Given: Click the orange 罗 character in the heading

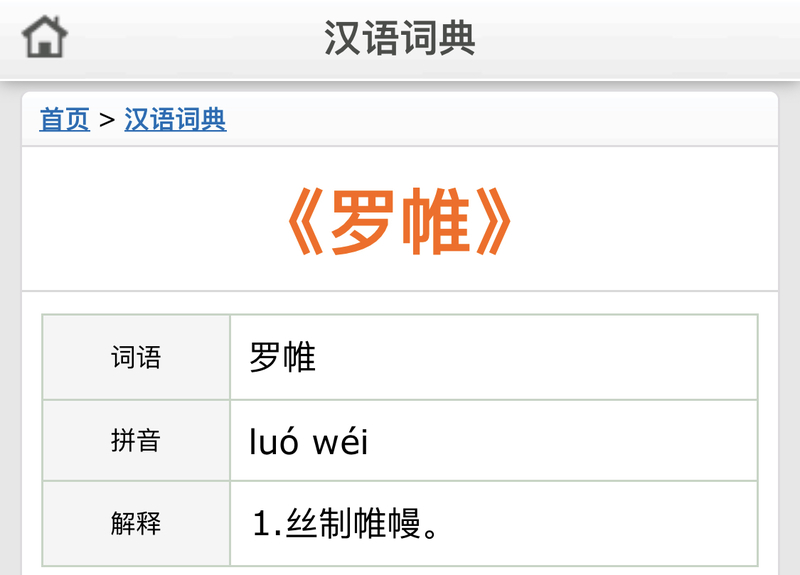Looking at the screenshot, I should 360,221.
